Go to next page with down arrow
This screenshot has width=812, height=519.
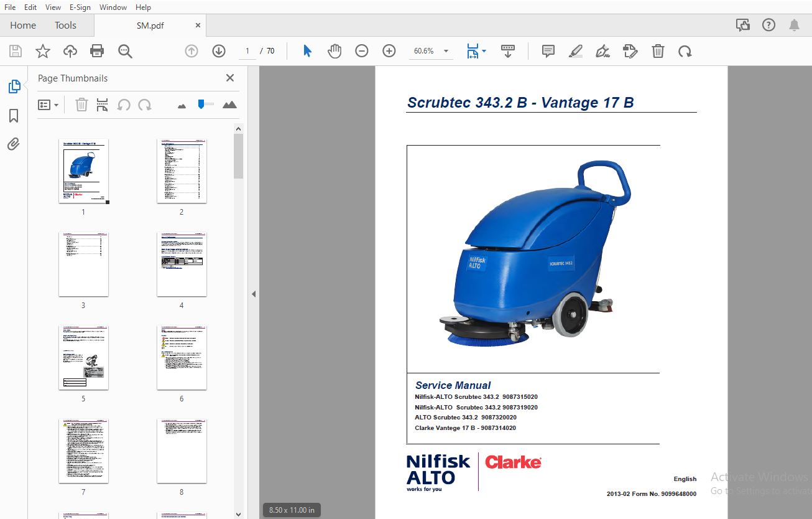[219, 51]
